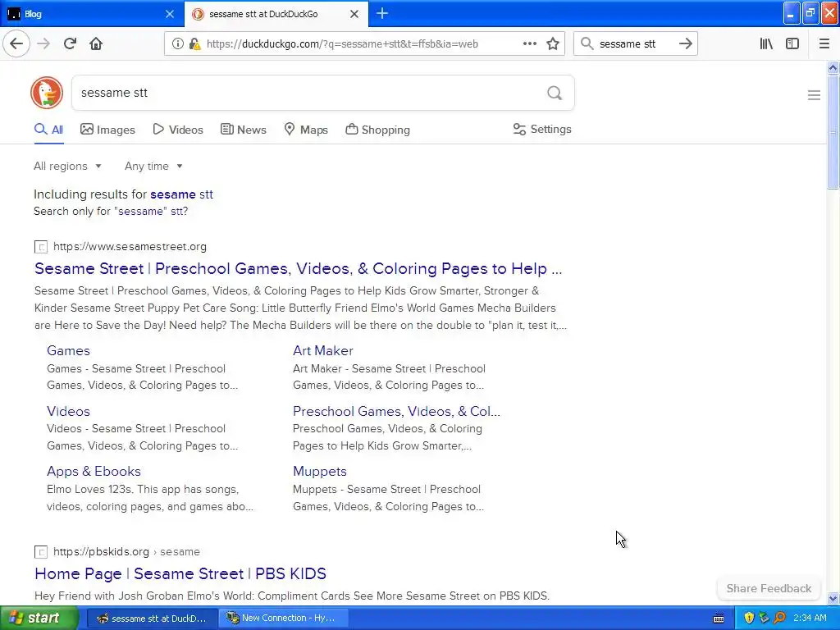Click https://www.sesamestreet.org URL text
Screen dimensions: 840x630
(130, 247)
